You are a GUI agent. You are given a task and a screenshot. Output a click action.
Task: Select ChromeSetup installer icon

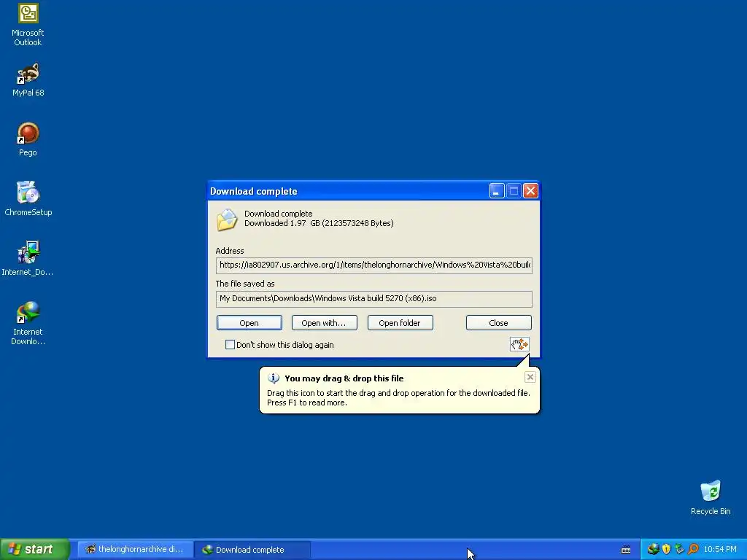pyautogui.click(x=28, y=198)
